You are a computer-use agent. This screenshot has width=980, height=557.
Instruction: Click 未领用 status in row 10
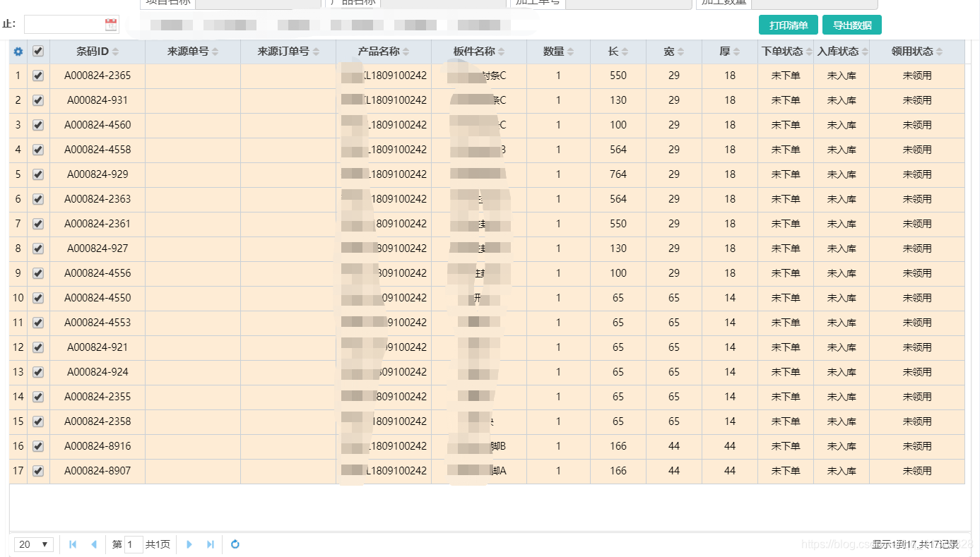[x=917, y=298]
